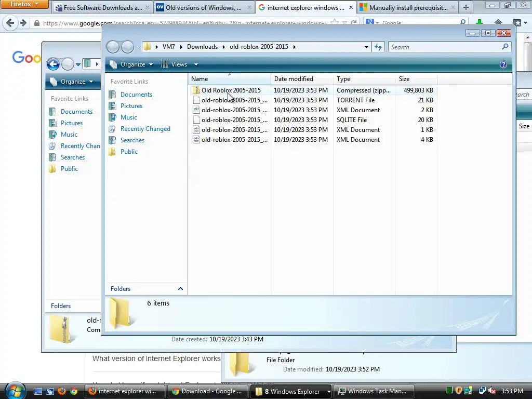
Task: Open Music in front window's Favorite Links
Action: click(129, 117)
